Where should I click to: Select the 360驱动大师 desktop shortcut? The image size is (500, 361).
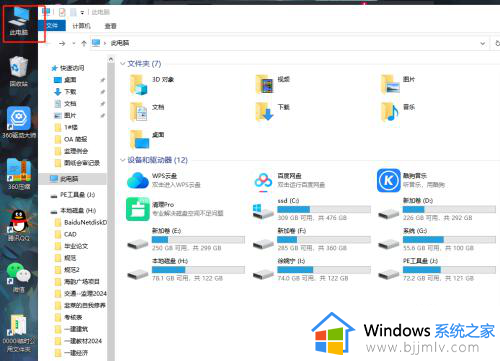coord(19,122)
